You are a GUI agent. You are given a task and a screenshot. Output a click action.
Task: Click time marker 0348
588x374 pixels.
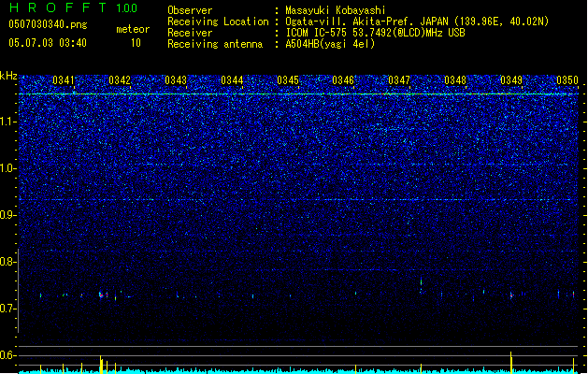[455, 80]
